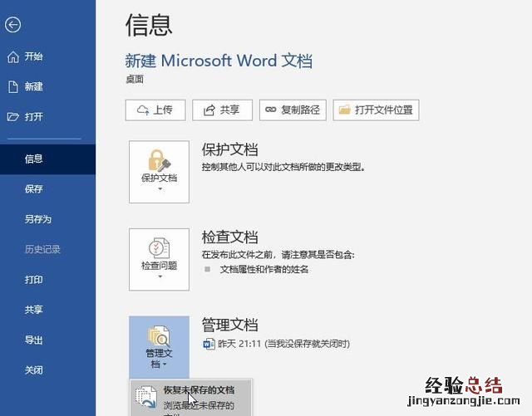
Task: Click the cloud upload icon
Action: point(143,110)
